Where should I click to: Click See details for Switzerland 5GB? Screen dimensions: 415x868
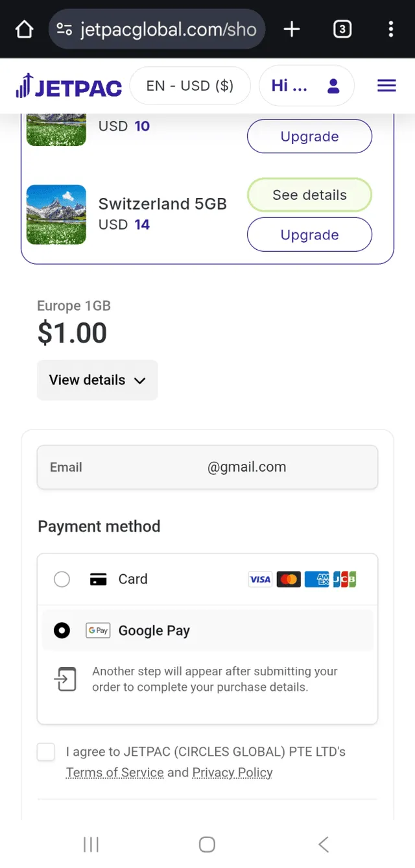pos(309,195)
